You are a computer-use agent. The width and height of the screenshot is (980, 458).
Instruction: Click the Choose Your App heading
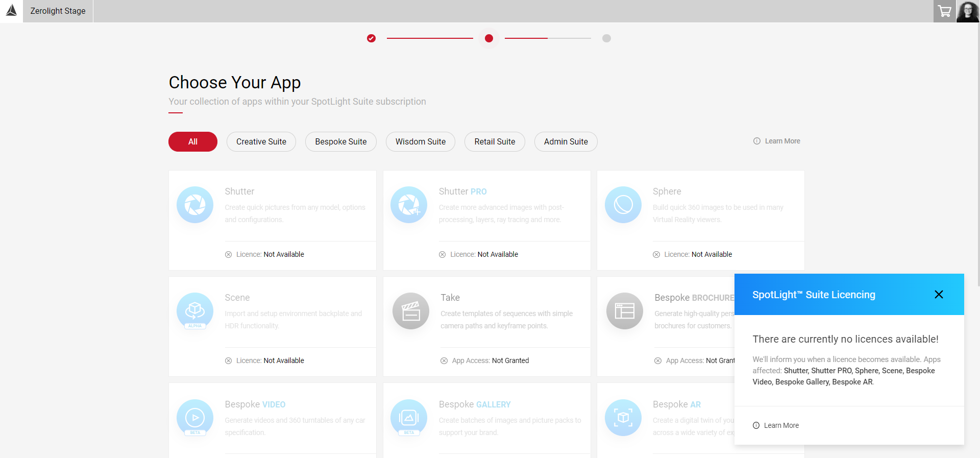click(x=235, y=83)
